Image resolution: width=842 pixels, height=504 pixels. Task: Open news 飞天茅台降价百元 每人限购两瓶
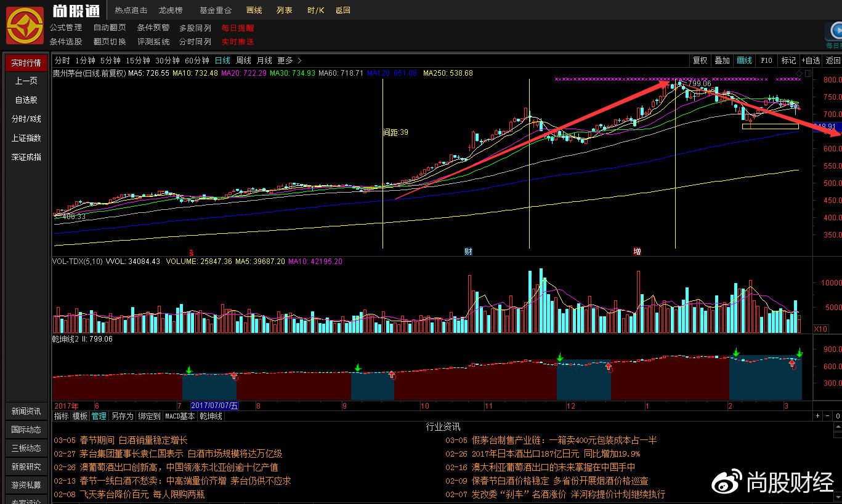tap(129, 494)
